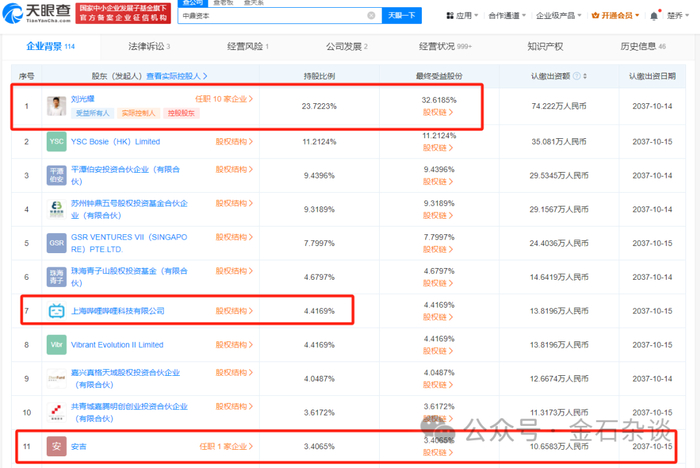Expand the 应用 menu
Screen dimensions: 700x468
tap(462, 16)
